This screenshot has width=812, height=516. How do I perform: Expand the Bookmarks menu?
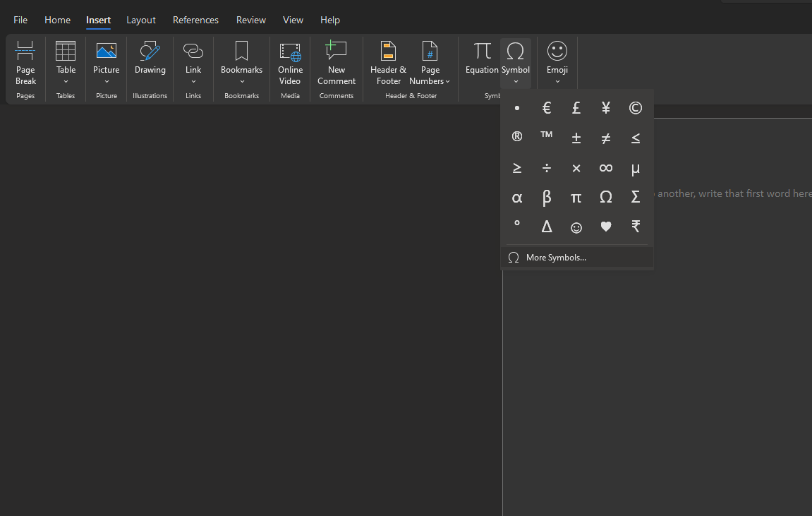pyautogui.click(x=241, y=63)
